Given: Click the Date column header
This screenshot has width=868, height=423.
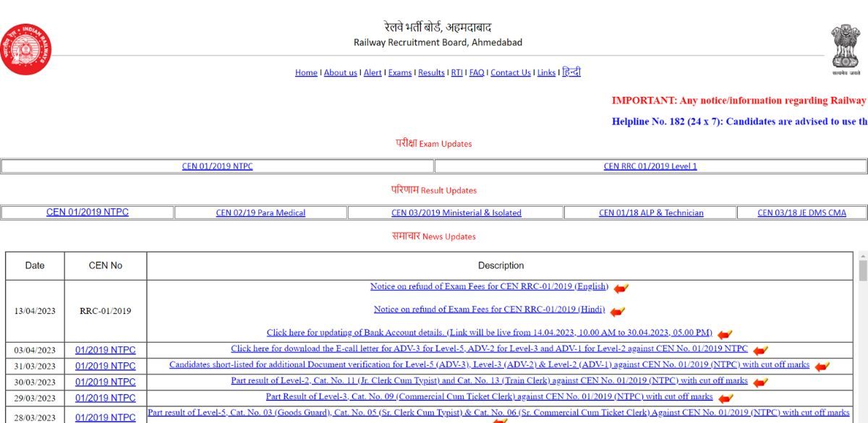Looking at the screenshot, I should tap(35, 266).
